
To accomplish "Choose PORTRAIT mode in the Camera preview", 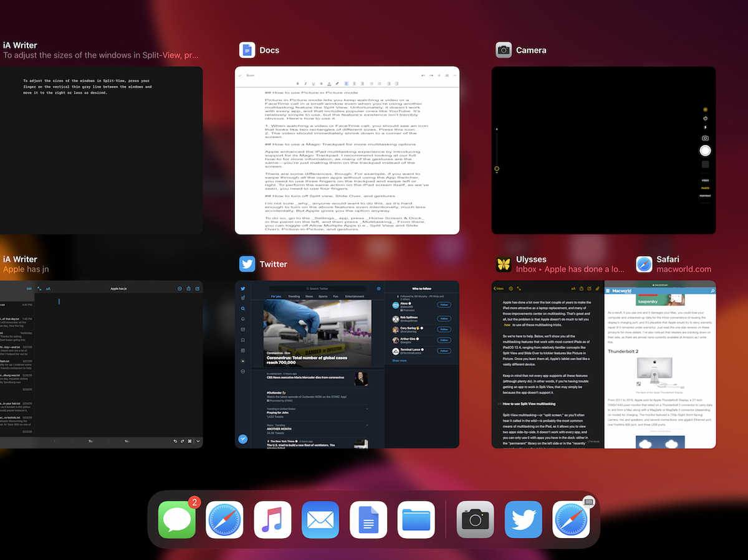I will pos(705,196).
